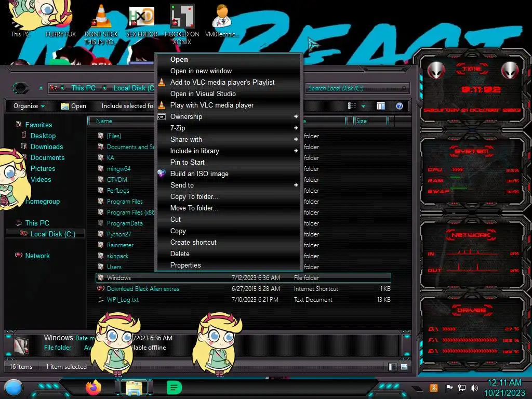Click the right alien head on Time widget
This screenshot has width=532, height=399.
pyautogui.click(x=510, y=70)
